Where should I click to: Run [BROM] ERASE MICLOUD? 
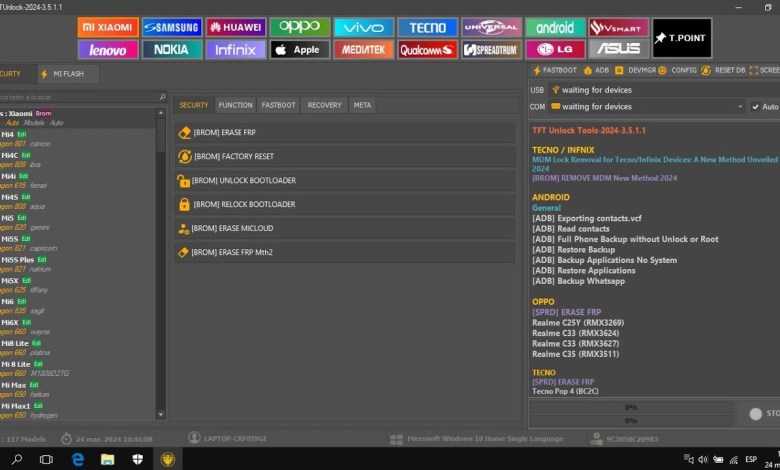(345, 228)
